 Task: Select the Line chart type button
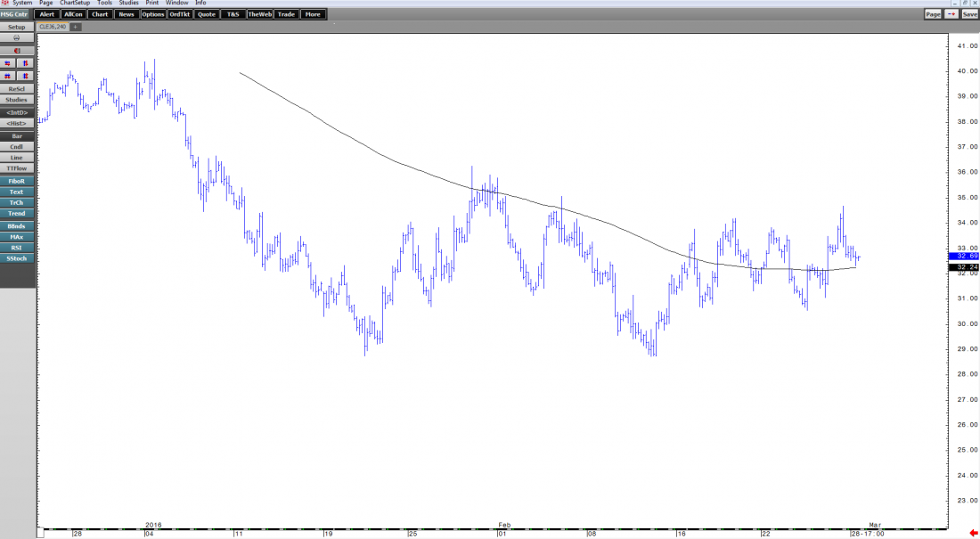[17, 158]
